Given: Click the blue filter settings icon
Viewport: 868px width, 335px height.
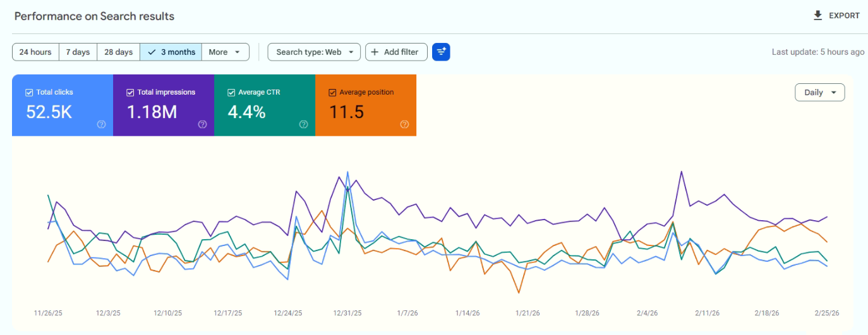Looking at the screenshot, I should tap(441, 52).
